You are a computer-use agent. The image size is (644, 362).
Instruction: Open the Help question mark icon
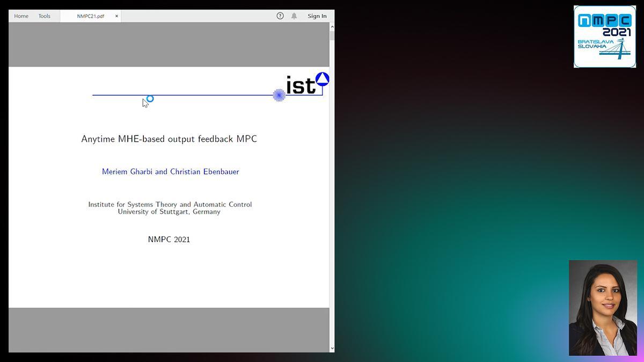click(x=280, y=16)
